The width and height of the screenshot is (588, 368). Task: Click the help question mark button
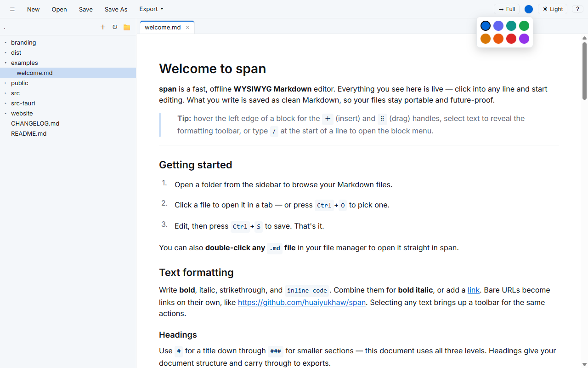[x=577, y=9]
